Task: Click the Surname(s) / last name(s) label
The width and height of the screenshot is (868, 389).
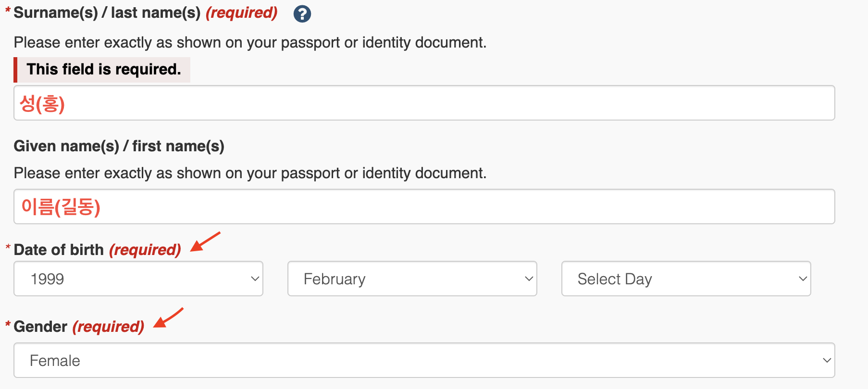Action: coord(107,13)
